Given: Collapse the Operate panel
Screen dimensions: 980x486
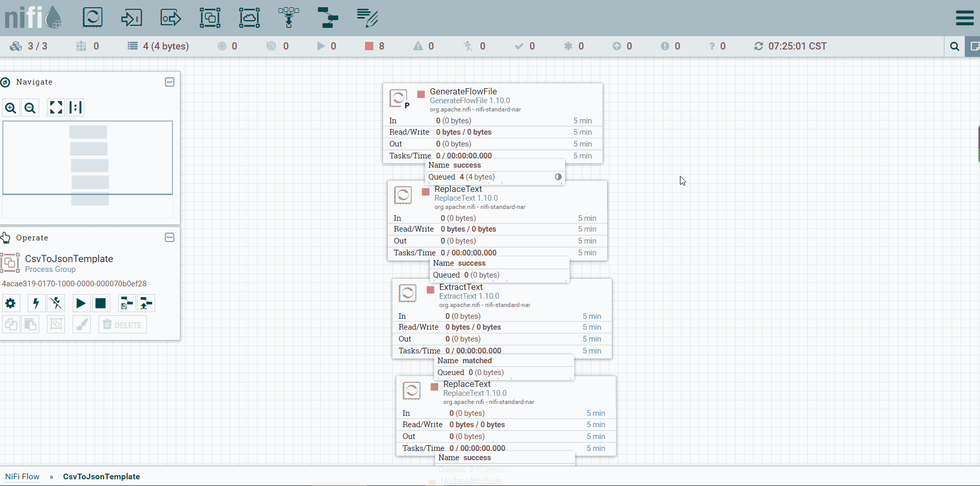Looking at the screenshot, I should 170,237.
